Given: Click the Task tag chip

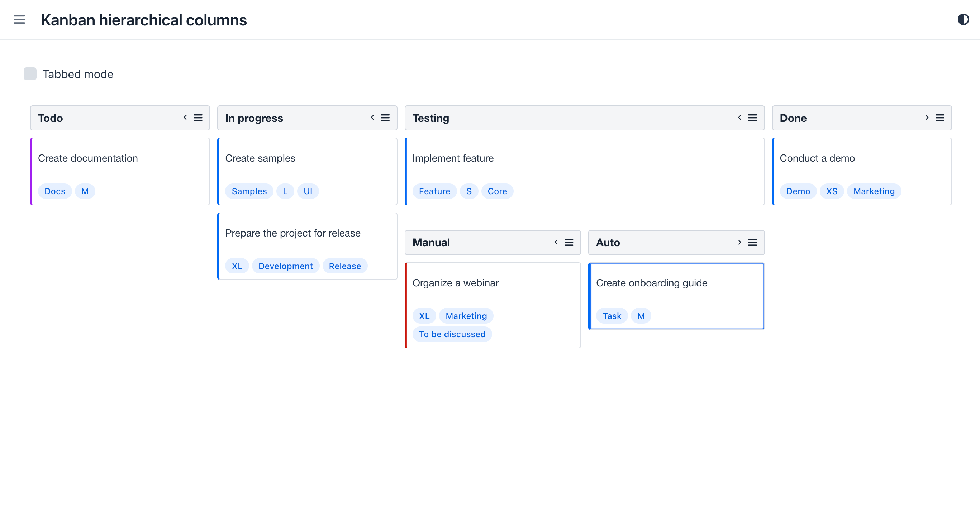Looking at the screenshot, I should tap(612, 316).
